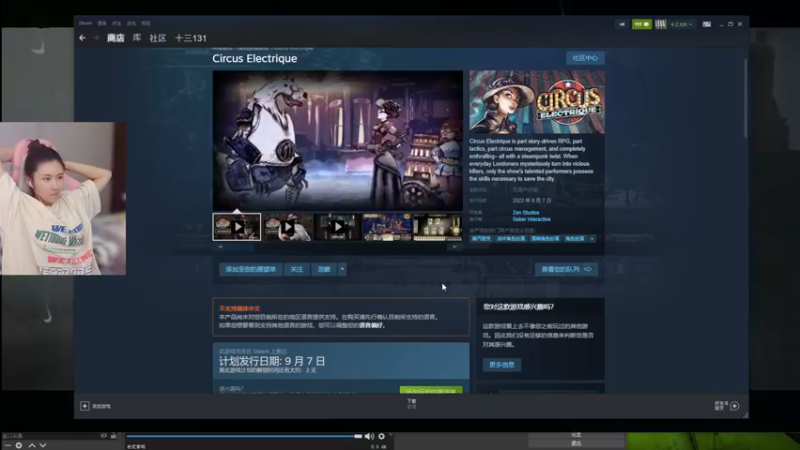Open the Help menu in menu bar
Viewport: 800px width, 450px height.
pos(146,23)
